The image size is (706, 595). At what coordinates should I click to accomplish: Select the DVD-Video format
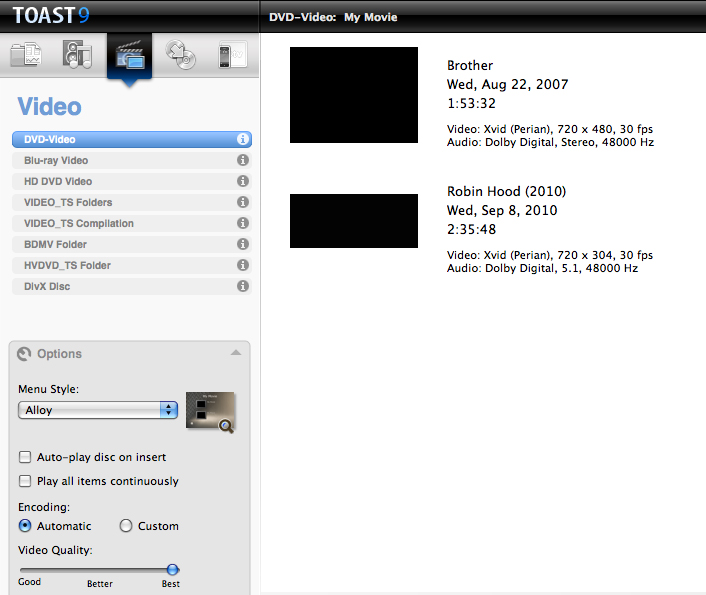click(x=131, y=139)
